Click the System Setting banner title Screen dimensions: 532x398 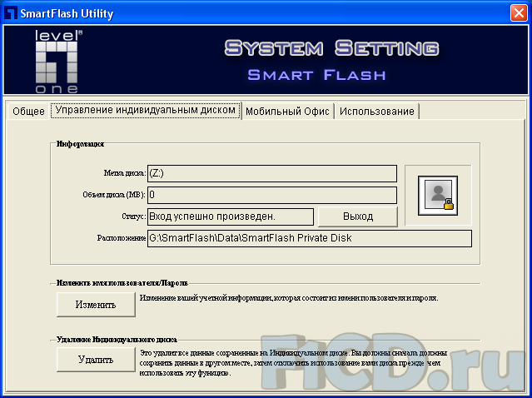331,47
